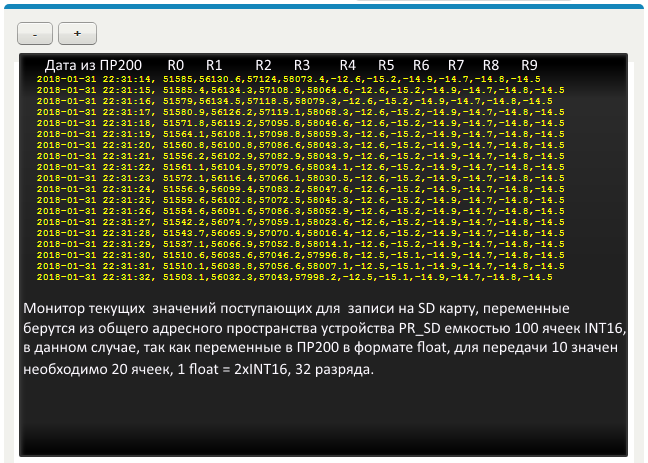This screenshot has height=463, width=648.
Task: Select the log row timestamped 22:31:21
Action: click(x=300, y=156)
